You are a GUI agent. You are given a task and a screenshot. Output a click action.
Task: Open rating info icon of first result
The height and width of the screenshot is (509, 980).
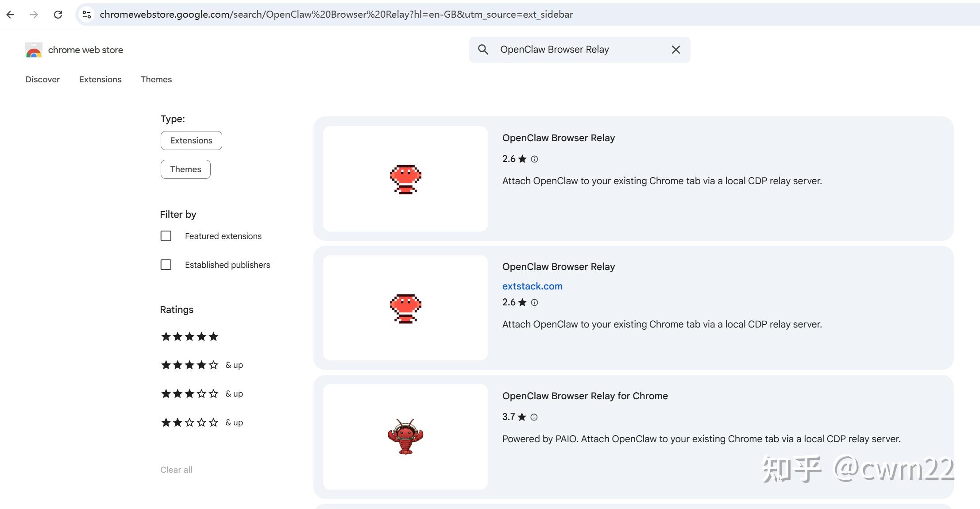tap(534, 159)
